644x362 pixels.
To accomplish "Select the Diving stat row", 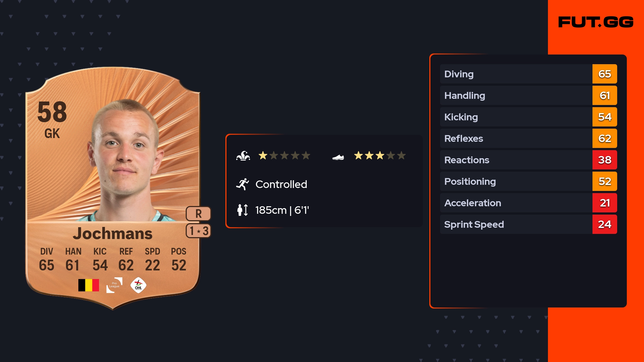I will [x=516, y=74].
